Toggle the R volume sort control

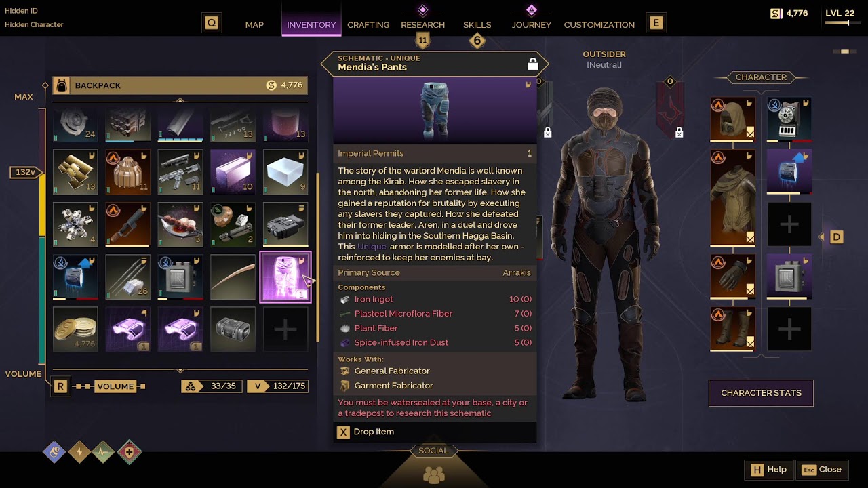[x=60, y=386]
